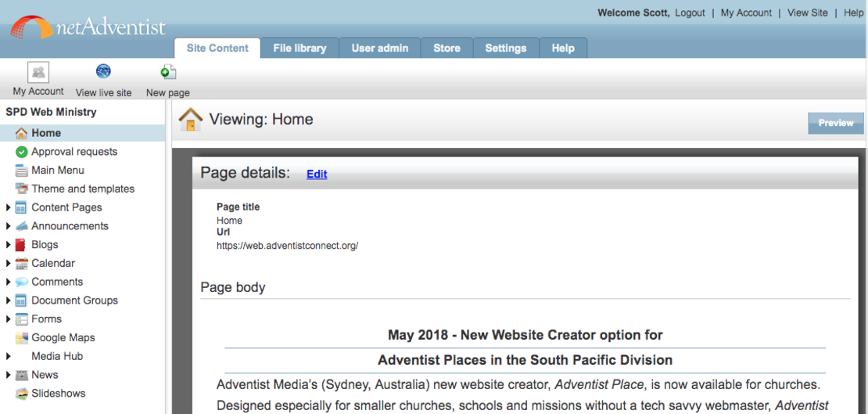Expand the News tree node

9,375
